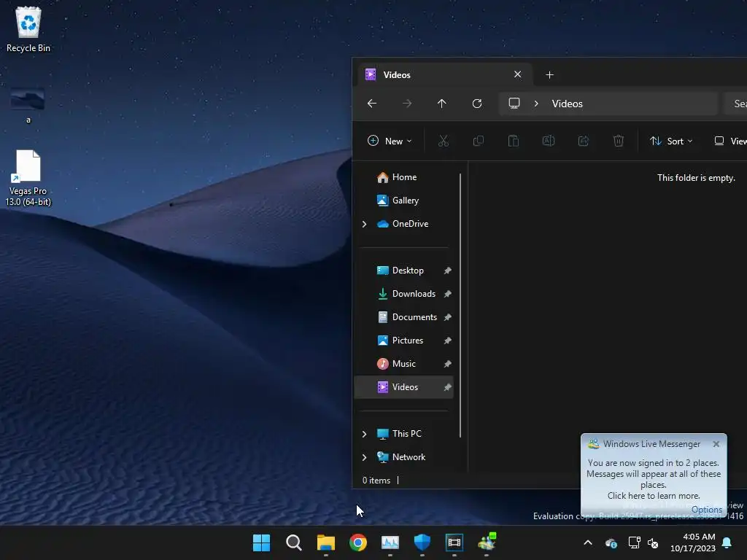Open the New item dropdown
747x560 pixels.
click(390, 141)
